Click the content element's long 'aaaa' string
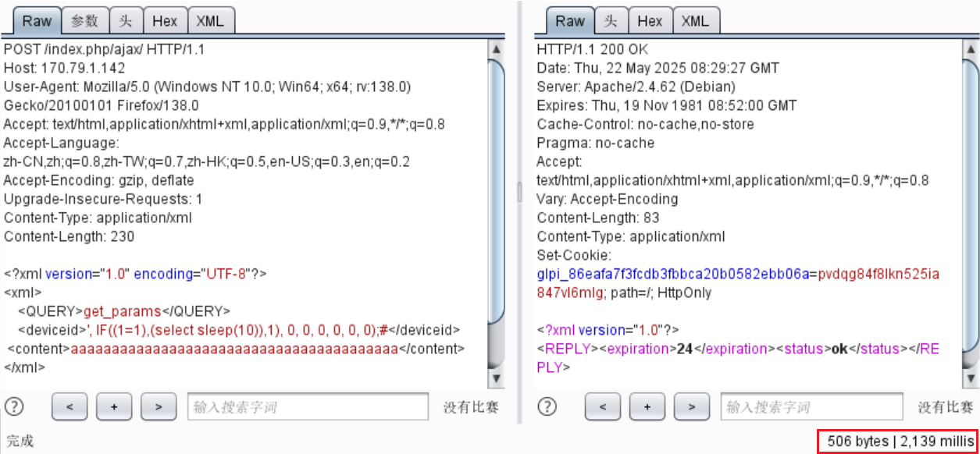 tap(234, 349)
